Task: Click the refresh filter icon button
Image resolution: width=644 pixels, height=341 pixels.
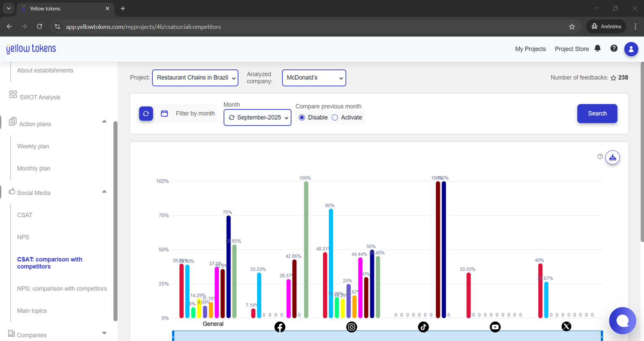Action: point(146,113)
